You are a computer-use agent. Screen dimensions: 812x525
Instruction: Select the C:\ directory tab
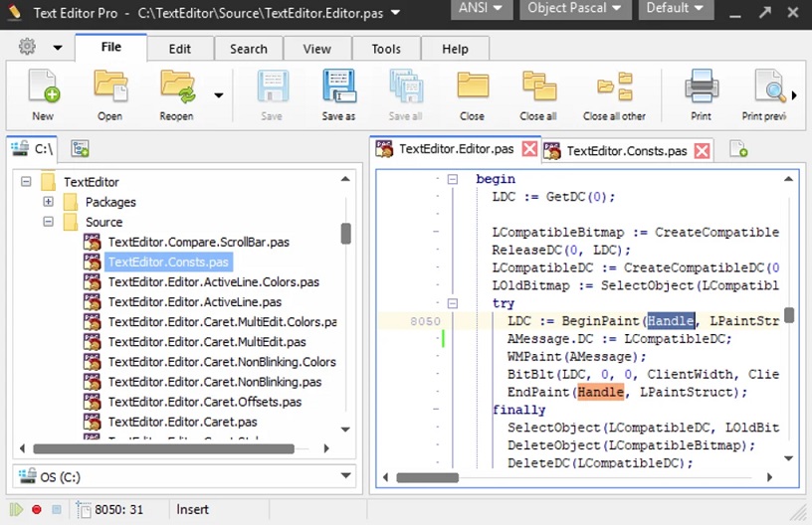click(x=33, y=149)
